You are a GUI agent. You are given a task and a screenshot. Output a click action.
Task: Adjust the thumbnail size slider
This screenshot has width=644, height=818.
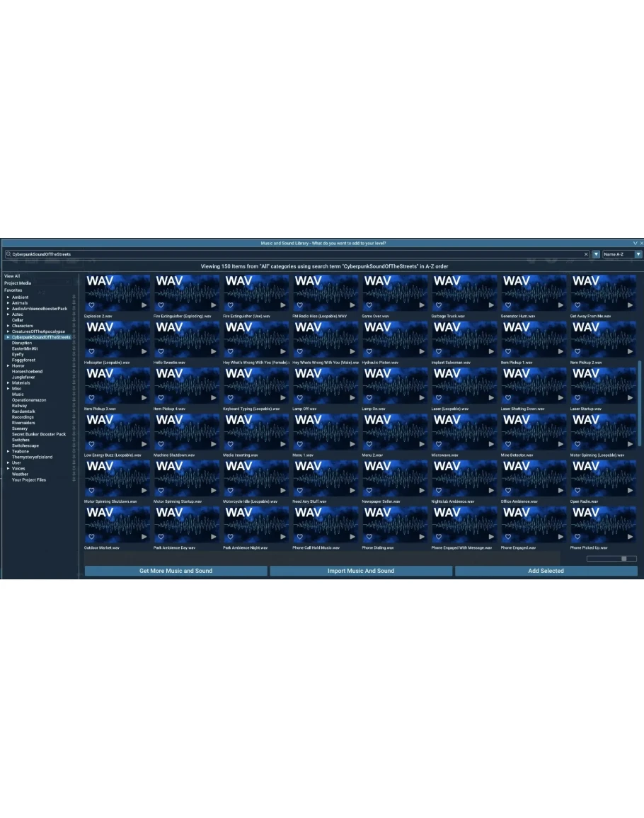pos(623,559)
